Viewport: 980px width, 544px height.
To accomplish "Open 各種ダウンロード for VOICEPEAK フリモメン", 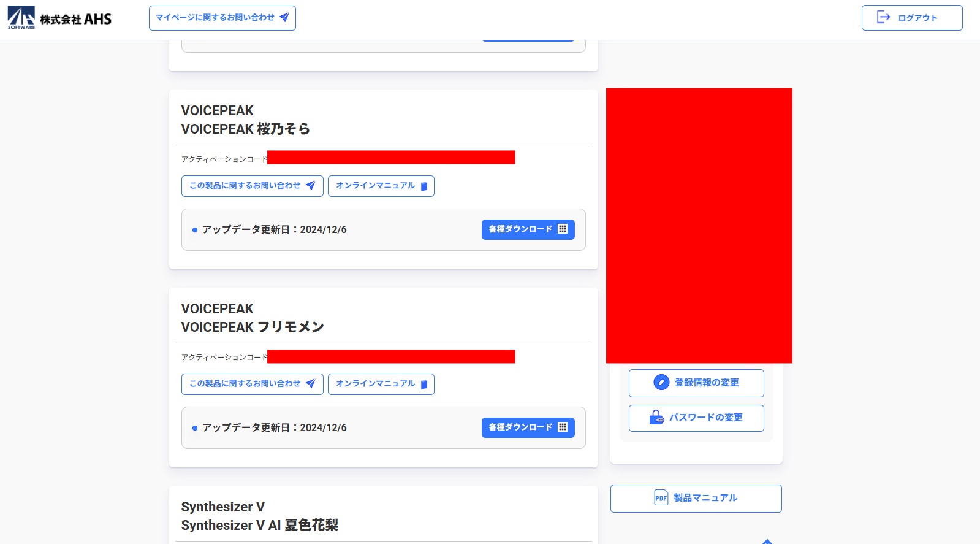I will coord(528,427).
